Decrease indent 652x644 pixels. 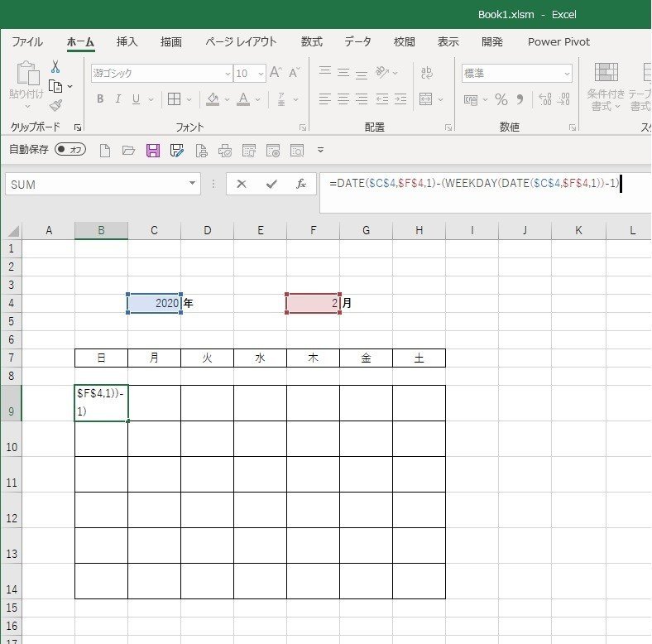(x=381, y=99)
